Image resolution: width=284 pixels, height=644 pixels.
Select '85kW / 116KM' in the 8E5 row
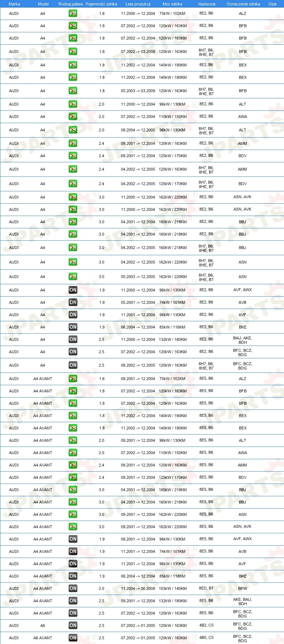click(173, 576)
